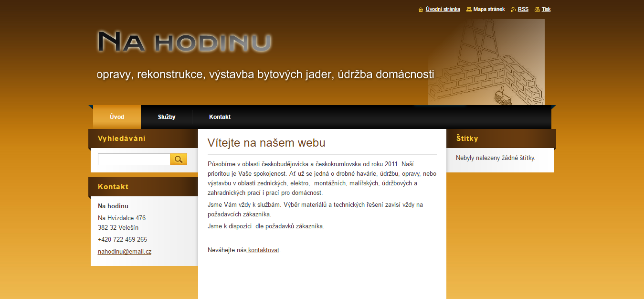
Task: Focus the Vyhledávání search input field
Action: pos(134,160)
